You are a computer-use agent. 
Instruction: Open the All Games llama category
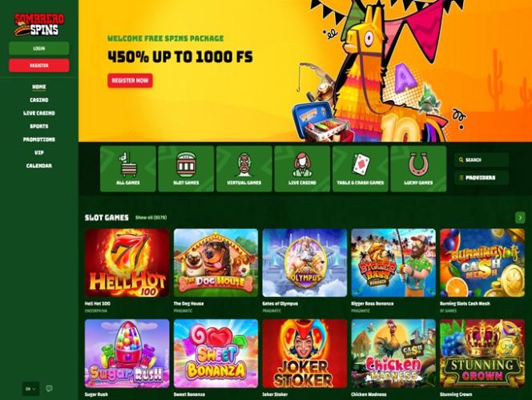click(128, 169)
